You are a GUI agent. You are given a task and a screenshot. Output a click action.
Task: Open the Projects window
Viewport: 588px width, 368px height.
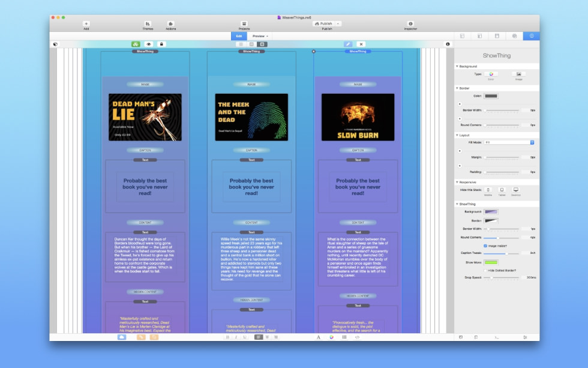pos(244,24)
